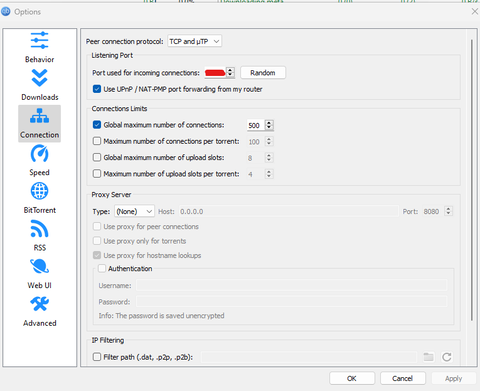
Task: Click the IP filter path text field
Action: (x=309, y=357)
